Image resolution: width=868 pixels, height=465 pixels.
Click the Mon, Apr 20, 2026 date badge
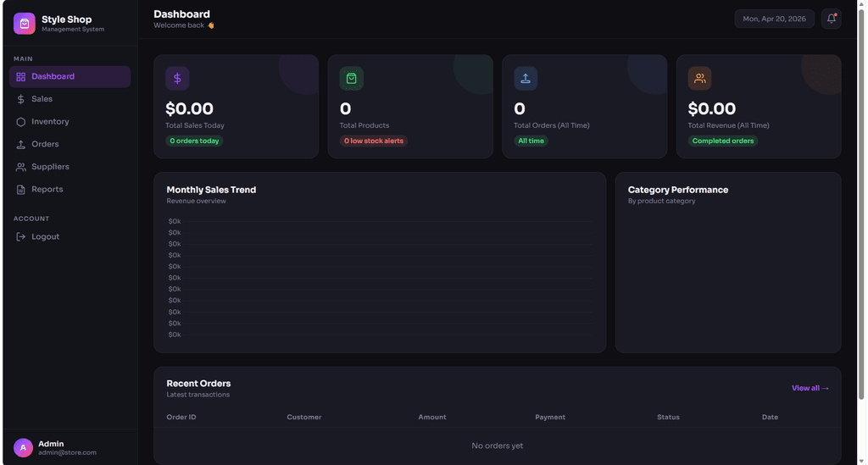pyautogui.click(x=774, y=19)
